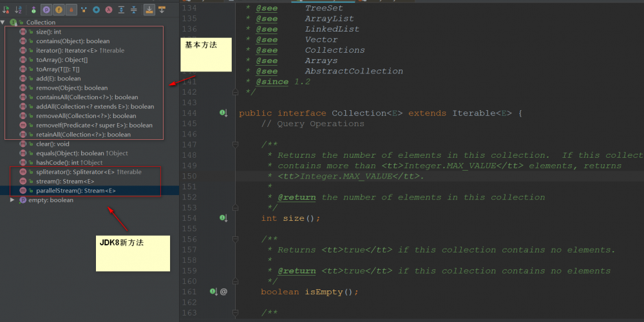Toggle Show Fields filter

tap(59, 10)
